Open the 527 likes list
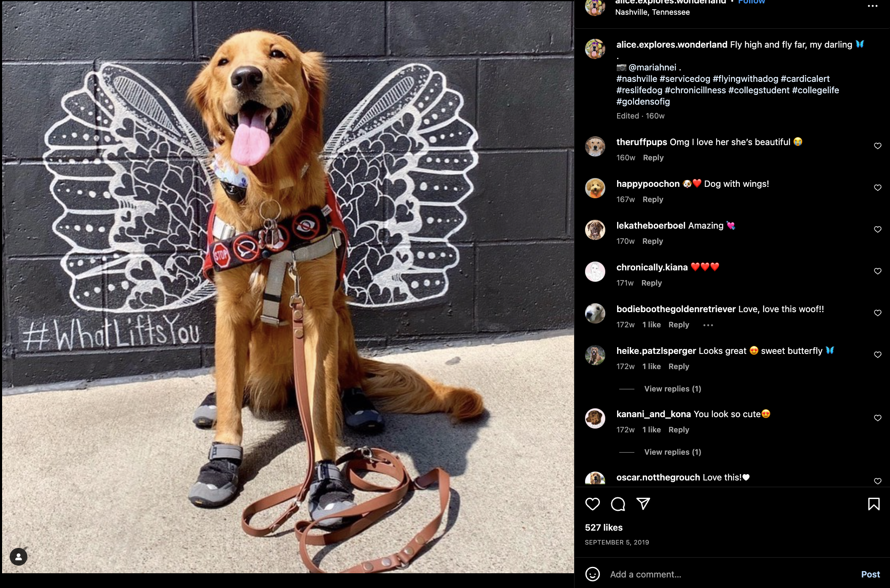This screenshot has height=588, width=890. [604, 528]
